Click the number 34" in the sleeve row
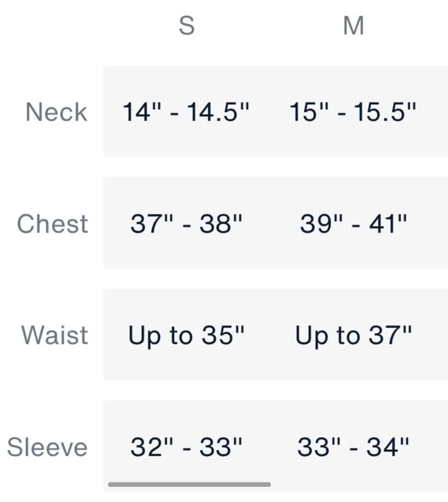The width and height of the screenshot is (448, 502). point(388,447)
